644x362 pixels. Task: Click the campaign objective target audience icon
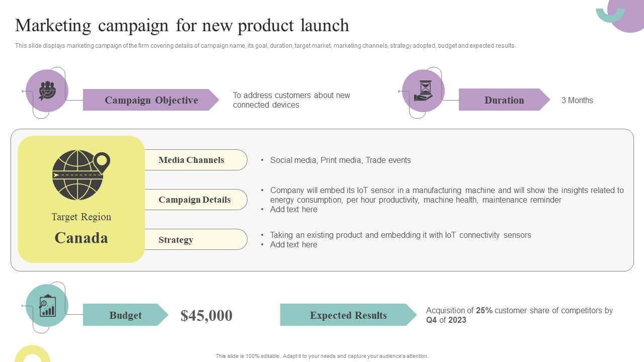tap(47, 91)
